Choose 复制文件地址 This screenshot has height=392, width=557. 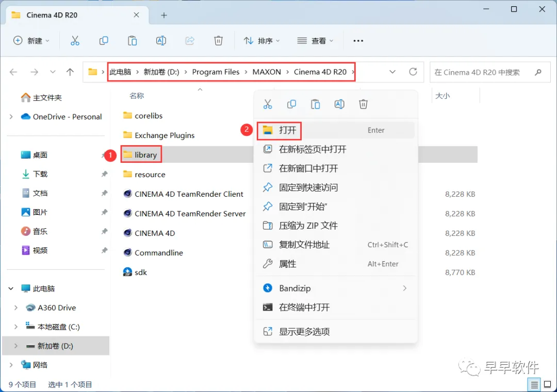pyautogui.click(x=335, y=245)
